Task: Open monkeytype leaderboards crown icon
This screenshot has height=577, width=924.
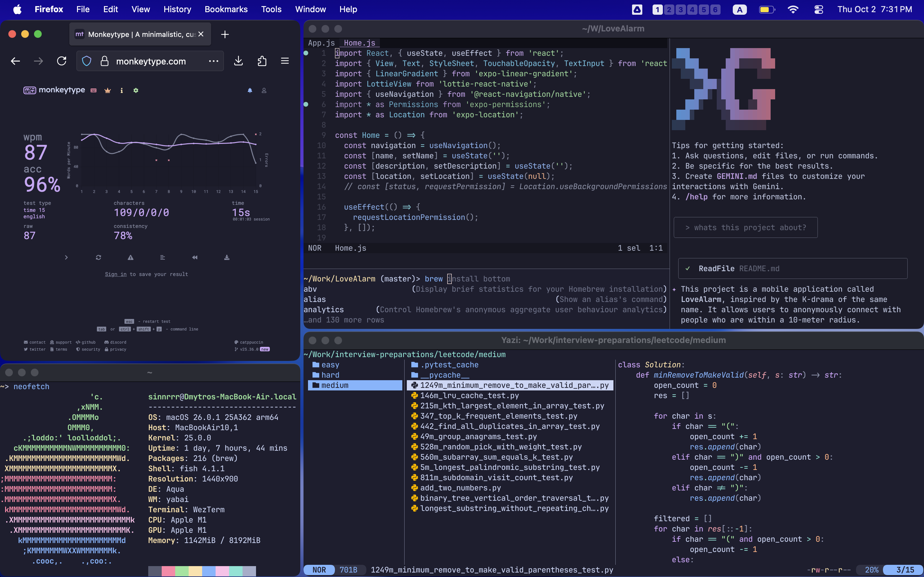Action: (108, 90)
